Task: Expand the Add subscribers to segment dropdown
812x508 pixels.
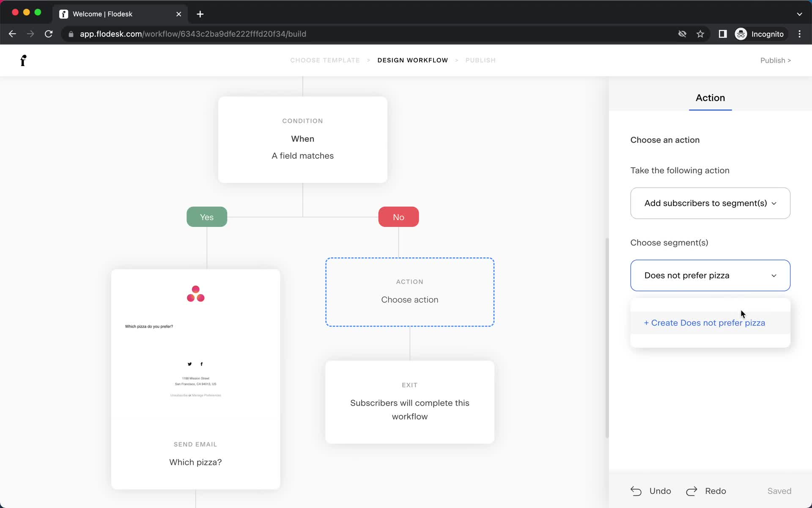Action: pyautogui.click(x=710, y=202)
